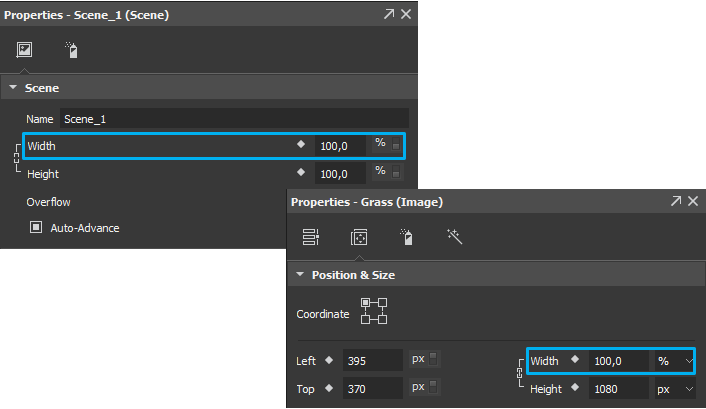
Task: Add keyframe diamond for Left position
Action: coord(329,360)
